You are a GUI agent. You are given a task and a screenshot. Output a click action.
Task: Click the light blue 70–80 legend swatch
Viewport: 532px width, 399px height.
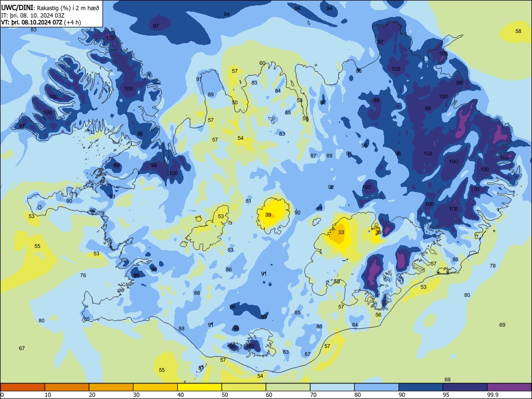point(332,387)
